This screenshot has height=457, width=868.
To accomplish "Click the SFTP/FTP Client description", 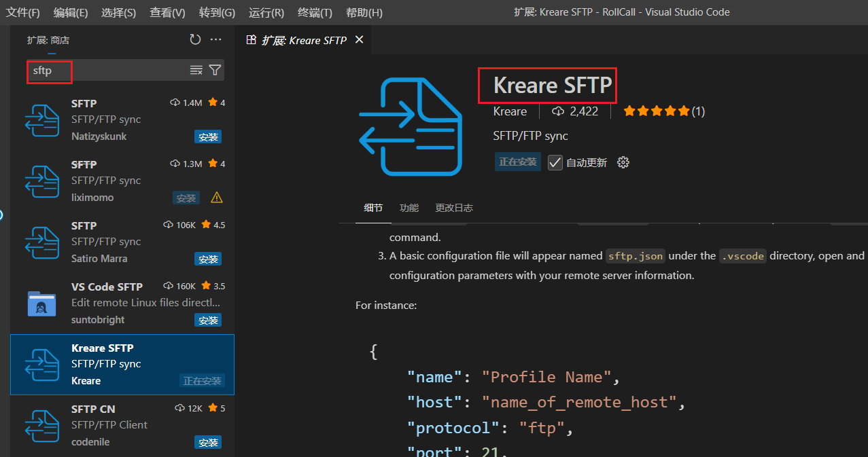I will point(109,425).
